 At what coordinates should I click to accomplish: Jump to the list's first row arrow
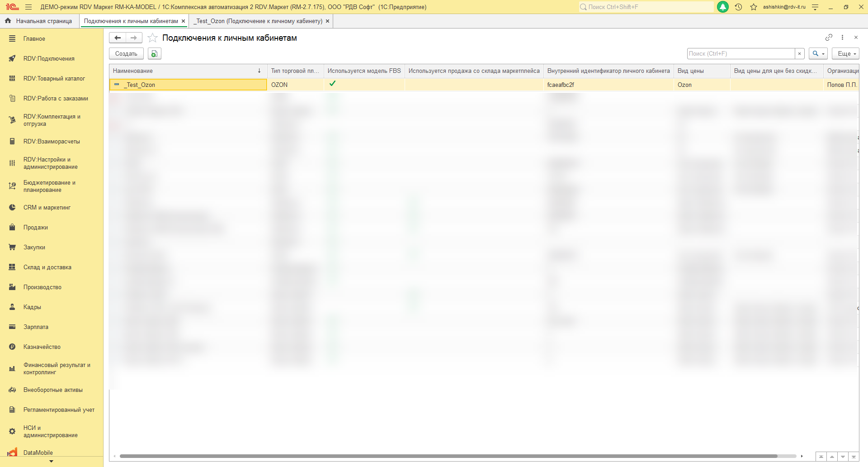coord(821,457)
